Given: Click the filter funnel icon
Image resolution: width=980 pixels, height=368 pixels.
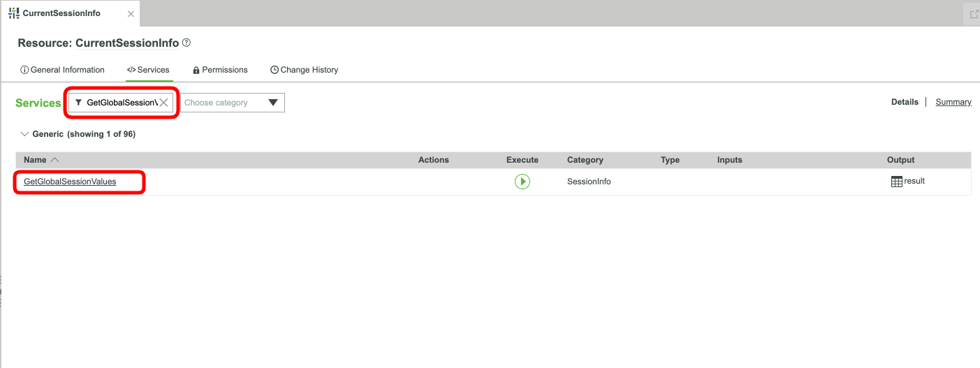Looking at the screenshot, I should tap(78, 103).
